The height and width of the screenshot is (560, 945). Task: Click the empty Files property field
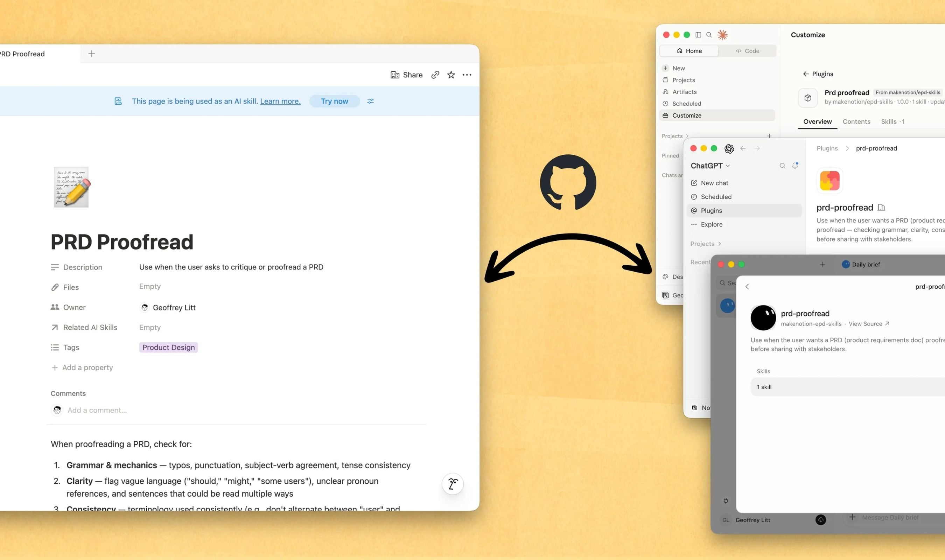(150, 286)
